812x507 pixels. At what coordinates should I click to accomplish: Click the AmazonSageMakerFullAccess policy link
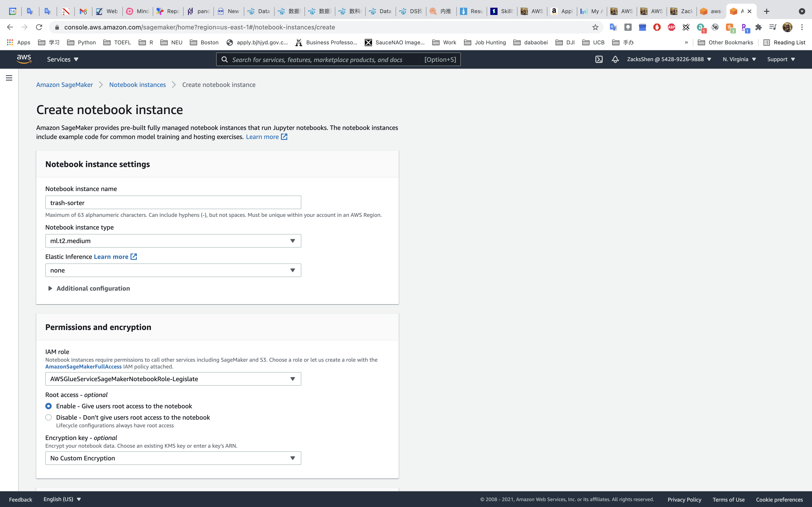point(83,366)
